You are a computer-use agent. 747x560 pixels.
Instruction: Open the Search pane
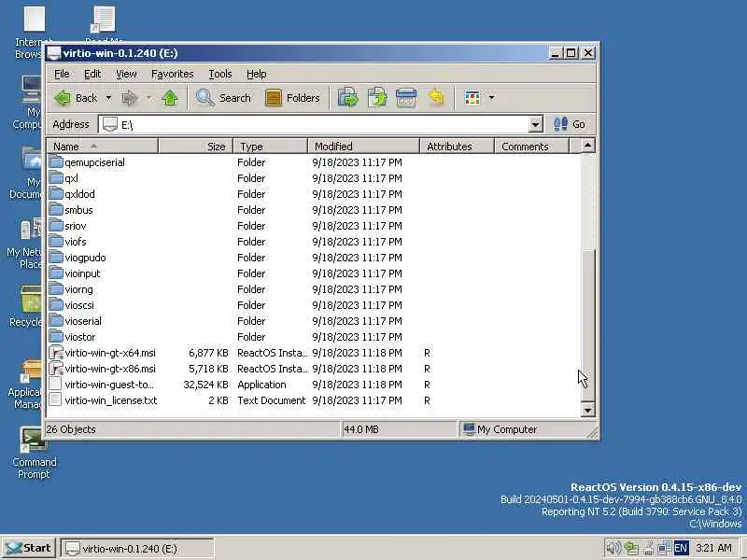coord(223,98)
